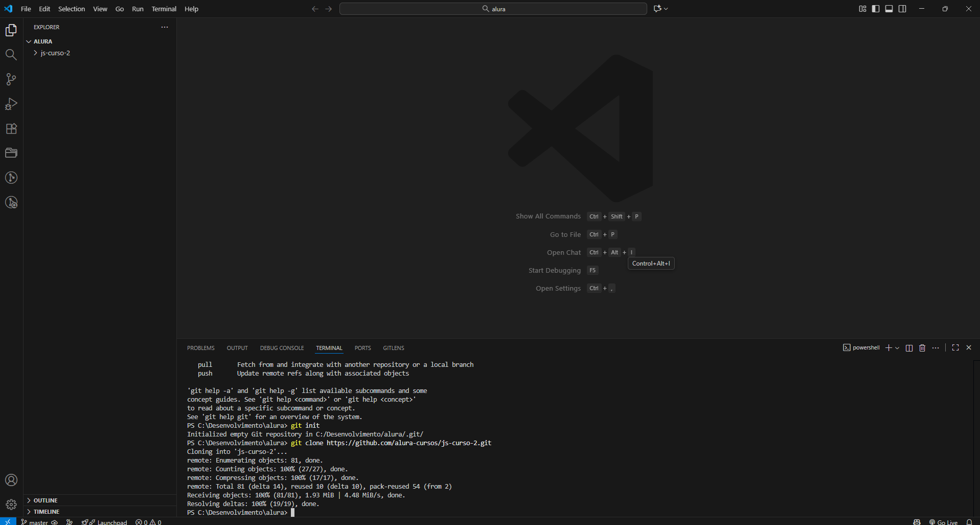Go forward using the right arrow

pos(329,9)
